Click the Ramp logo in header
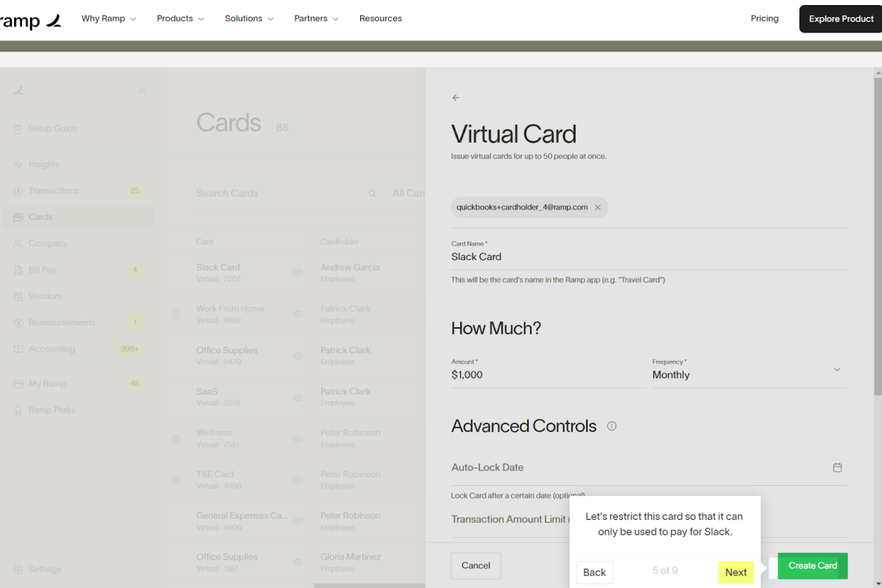 click(30, 21)
